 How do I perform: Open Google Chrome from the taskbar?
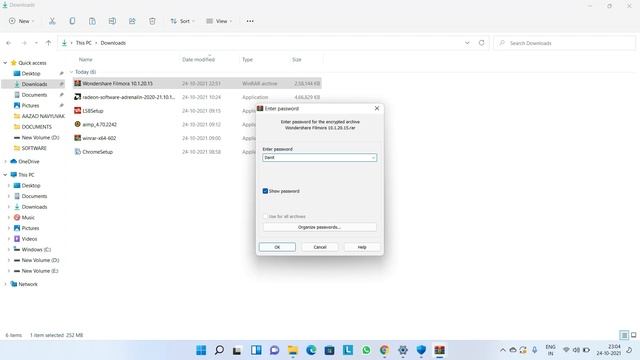coord(384,350)
